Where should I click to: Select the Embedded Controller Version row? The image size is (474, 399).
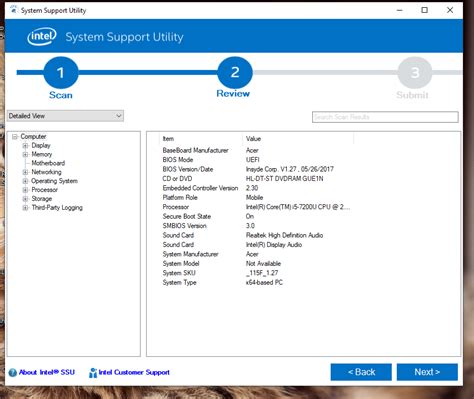tap(257, 188)
